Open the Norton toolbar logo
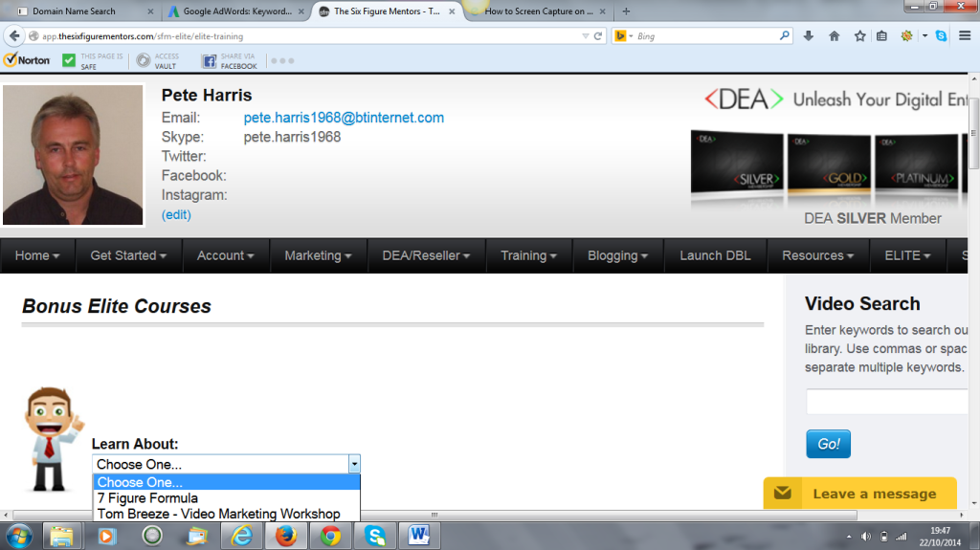 [x=27, y=60]
